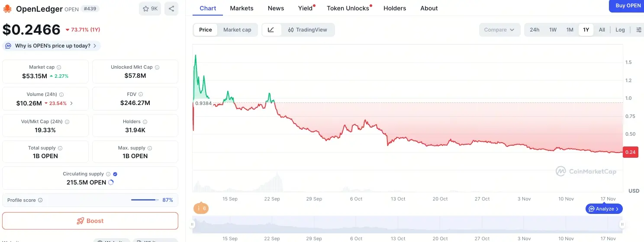This screenshot has width=644, height=242.
Task: Click the 19.33% Vol/Mkt Cap value
Action: pyautogui.click(x=45, y=130)
